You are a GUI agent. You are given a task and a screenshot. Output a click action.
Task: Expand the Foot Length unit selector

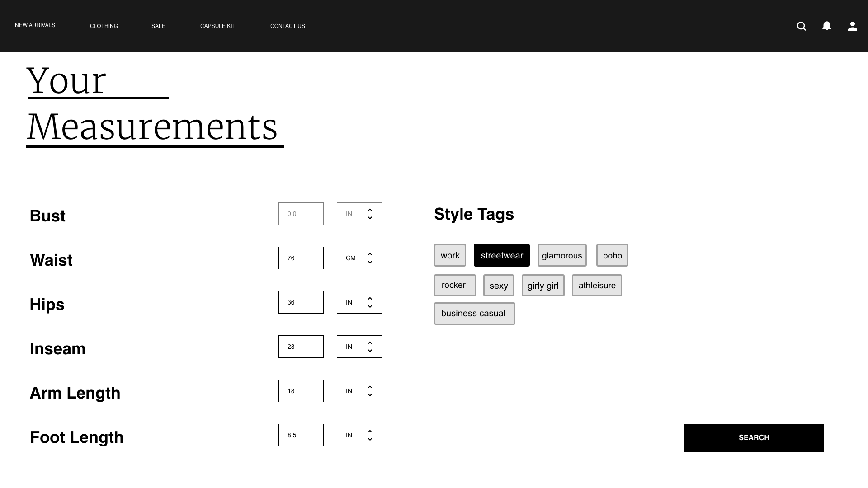[359, 435]
